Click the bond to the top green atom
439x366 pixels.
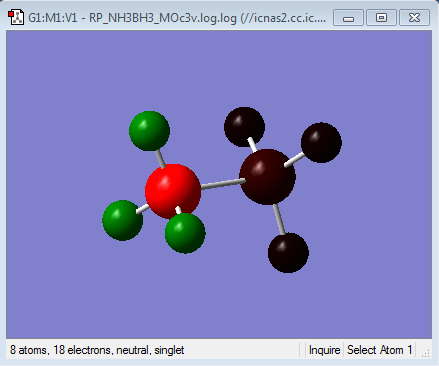[160, 158]
